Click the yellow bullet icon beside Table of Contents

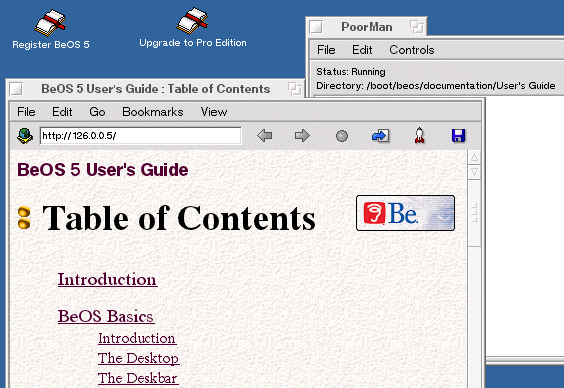24,218
